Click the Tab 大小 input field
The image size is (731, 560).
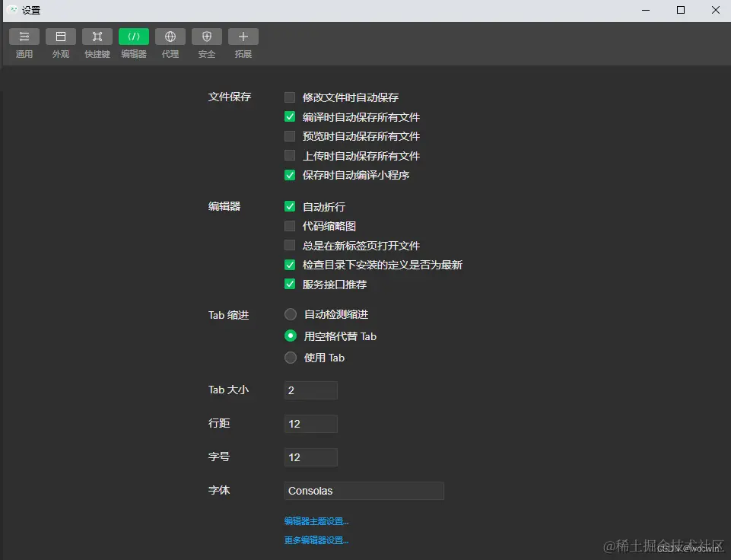coord(311,390)
